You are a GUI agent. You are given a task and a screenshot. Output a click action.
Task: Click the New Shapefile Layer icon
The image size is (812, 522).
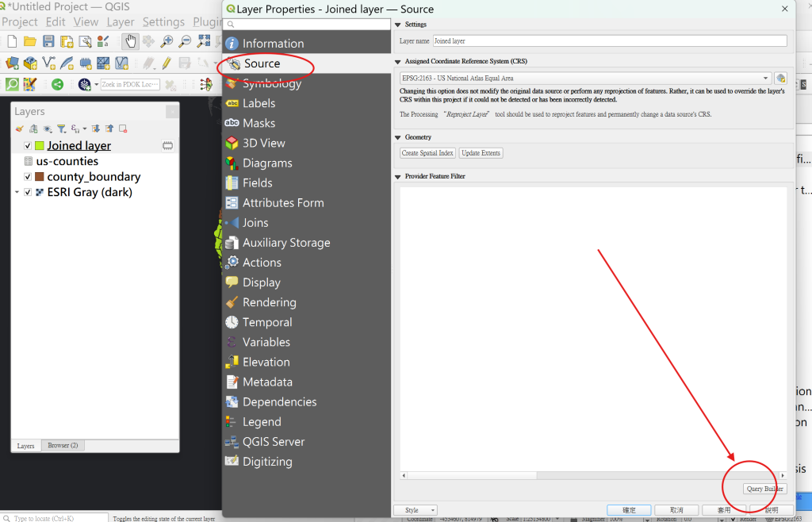tap(48, 63)
